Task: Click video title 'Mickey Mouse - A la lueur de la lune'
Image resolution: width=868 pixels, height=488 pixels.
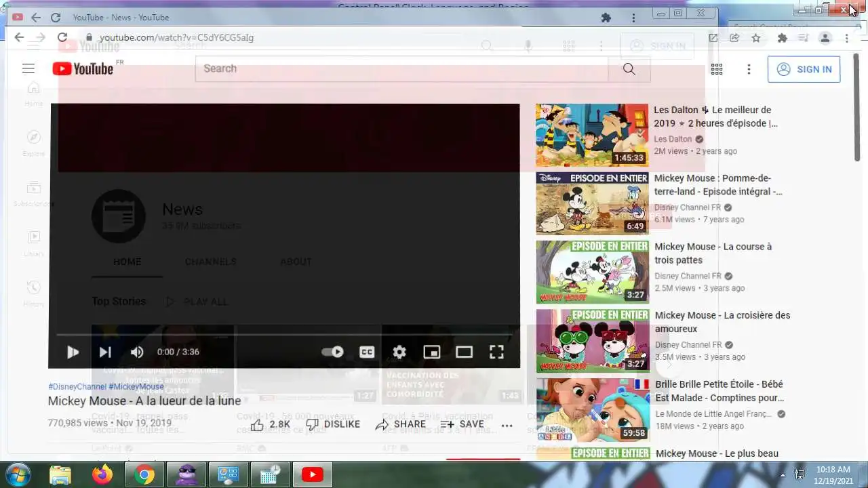Action: tap(144, 401)
